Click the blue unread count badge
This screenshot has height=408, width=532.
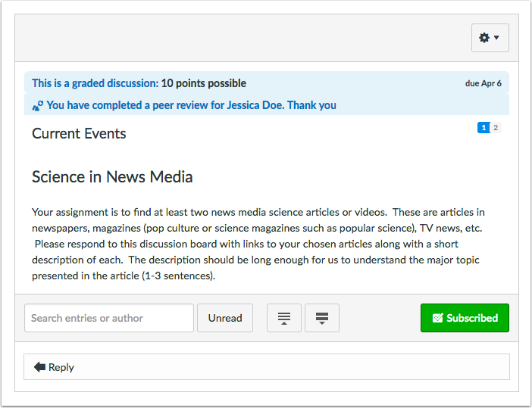tap(483, 128)
